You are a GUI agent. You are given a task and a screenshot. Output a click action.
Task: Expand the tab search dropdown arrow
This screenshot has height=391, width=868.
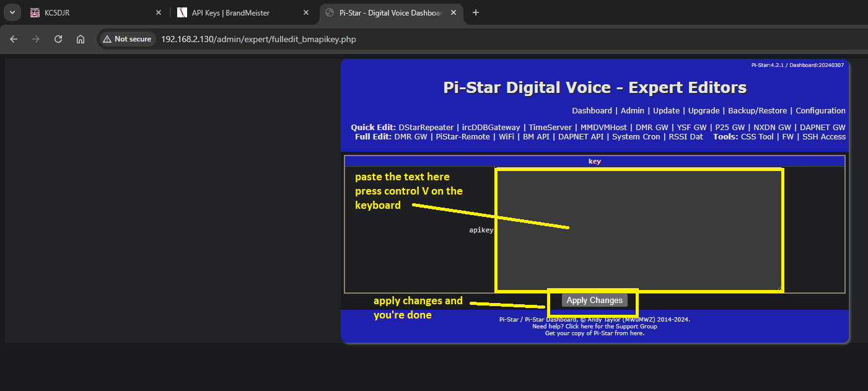11,12
